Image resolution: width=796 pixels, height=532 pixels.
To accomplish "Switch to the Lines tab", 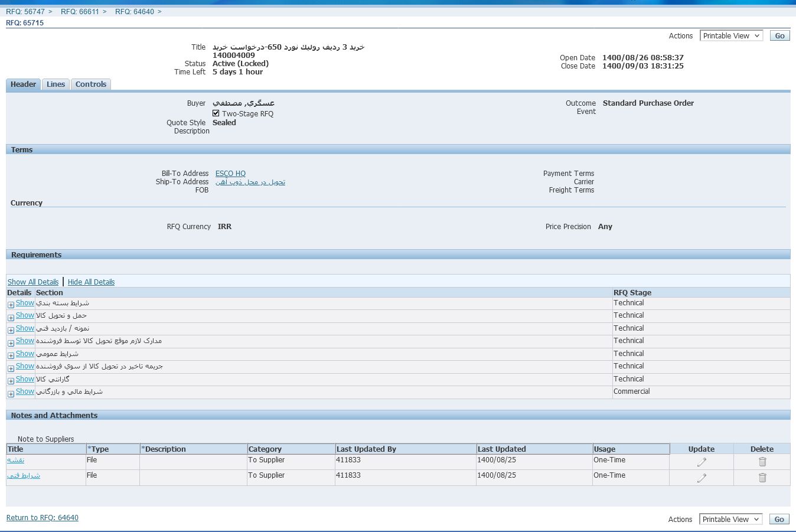I will click(56, 84).
